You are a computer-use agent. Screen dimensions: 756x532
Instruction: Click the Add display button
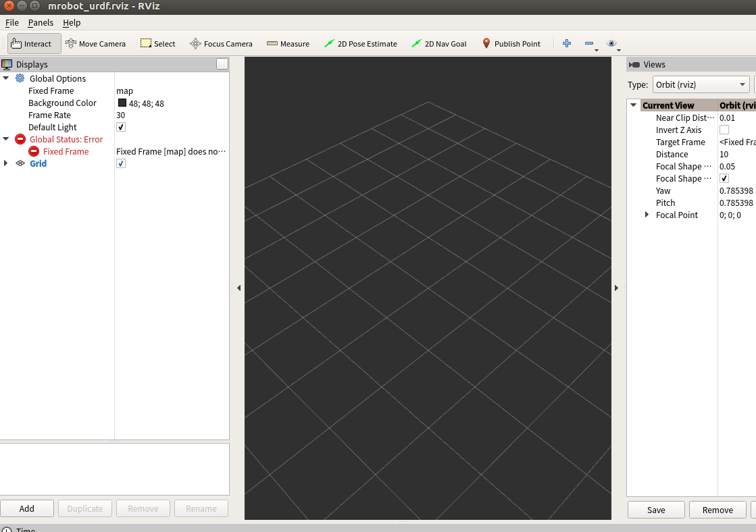pyautogui.click(x=27, y=508)
